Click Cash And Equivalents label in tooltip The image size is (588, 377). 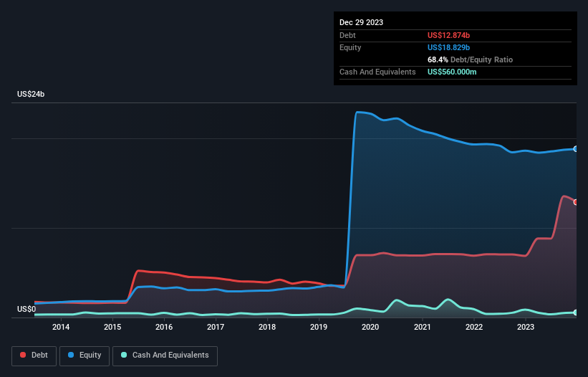[377, 72]
